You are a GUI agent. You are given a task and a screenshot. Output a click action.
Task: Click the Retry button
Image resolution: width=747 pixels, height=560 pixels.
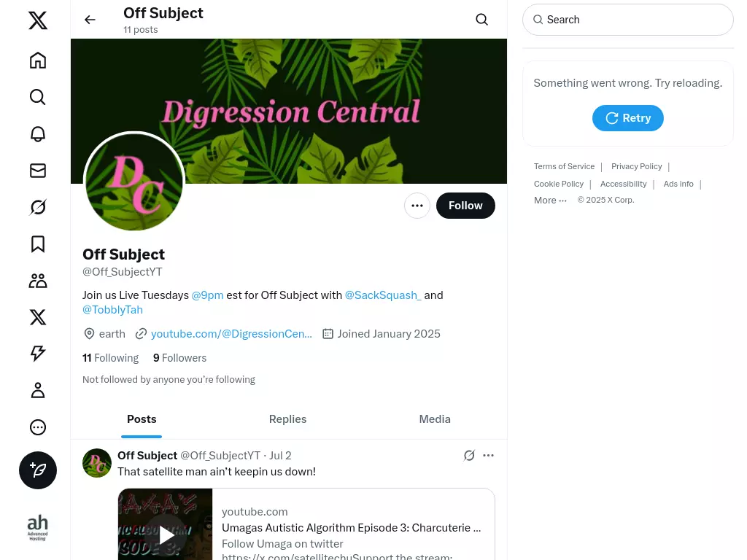pyautogui.click(x=627, y=118)
